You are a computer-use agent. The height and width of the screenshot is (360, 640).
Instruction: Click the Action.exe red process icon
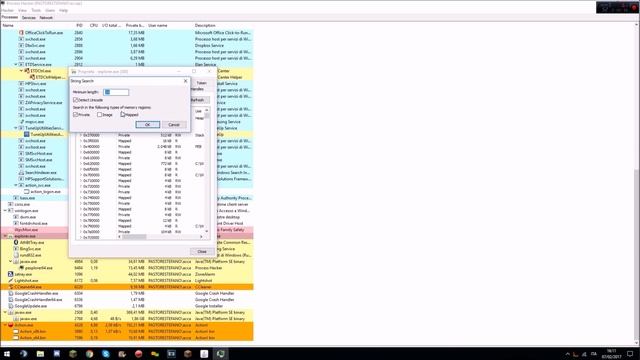point(11,325)
